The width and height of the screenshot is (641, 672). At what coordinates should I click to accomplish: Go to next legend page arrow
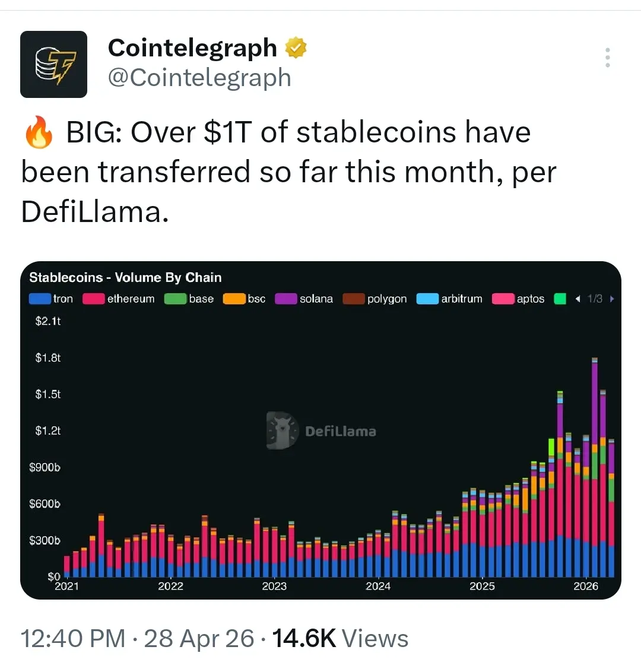pyautogui.click(x=612, y=299)
